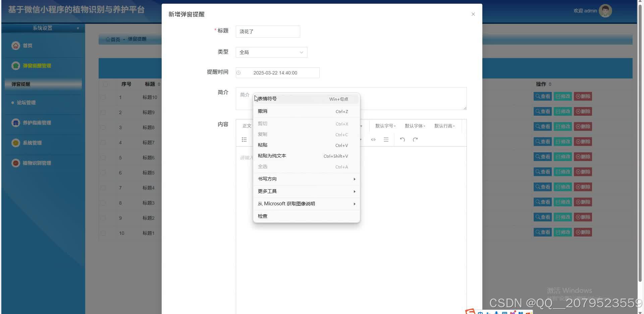This screenshot has width=644, height=314.
Task: Check the checkbox for row 标题10
Action: point(103,97)
